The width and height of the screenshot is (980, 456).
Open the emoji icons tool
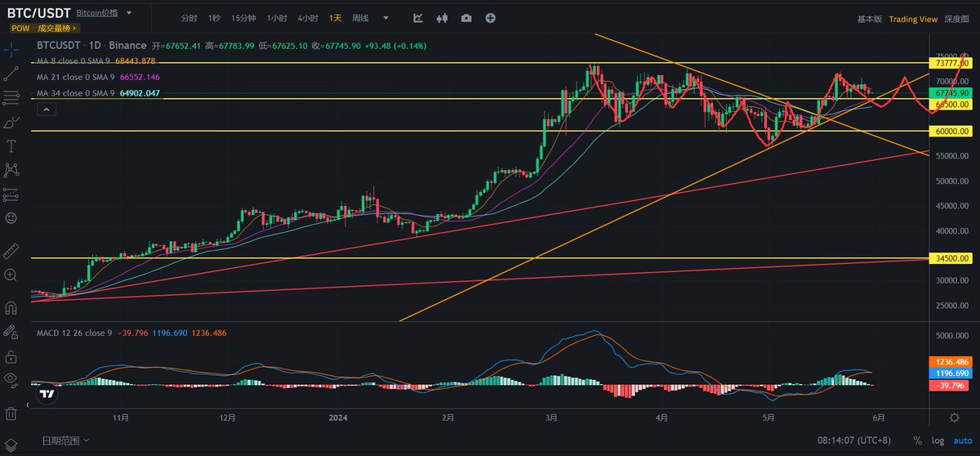click(11, 218)
